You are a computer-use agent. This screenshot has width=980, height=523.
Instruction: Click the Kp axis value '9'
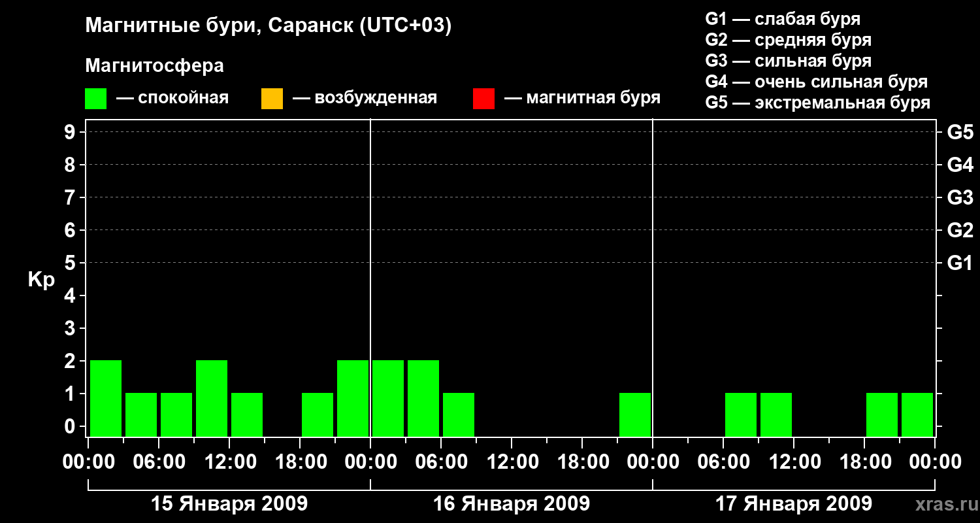(x=71, y=132)
